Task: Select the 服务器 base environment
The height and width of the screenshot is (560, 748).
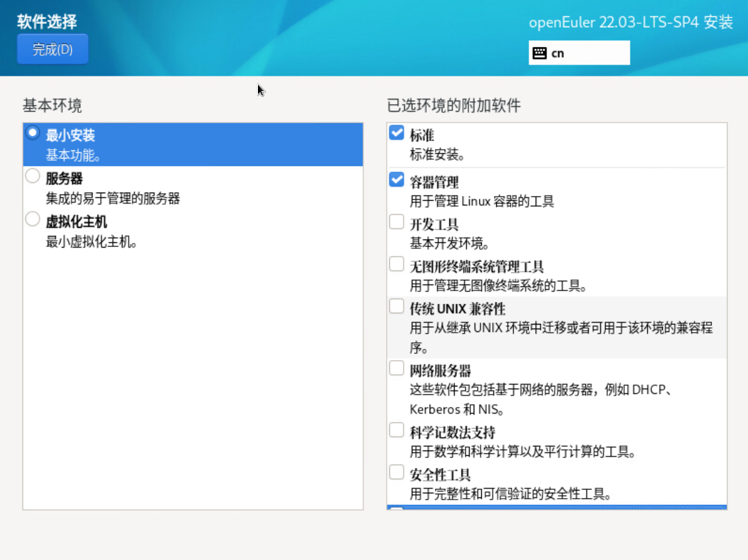Action: (x=31, y=176)
